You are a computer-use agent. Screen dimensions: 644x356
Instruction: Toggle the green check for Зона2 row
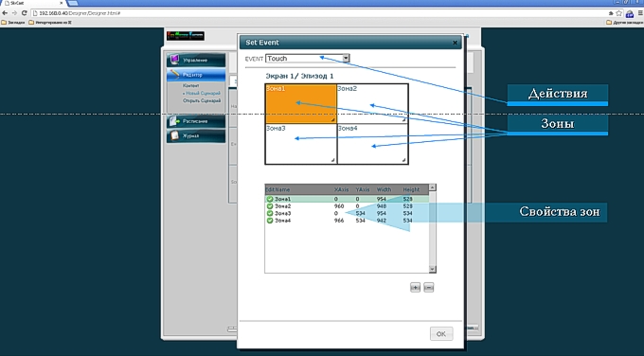pos(270,206)
